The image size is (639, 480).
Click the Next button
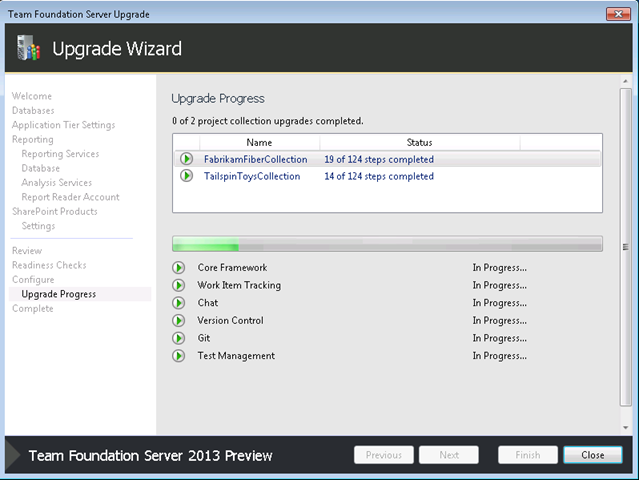click(x=449, y=455)
